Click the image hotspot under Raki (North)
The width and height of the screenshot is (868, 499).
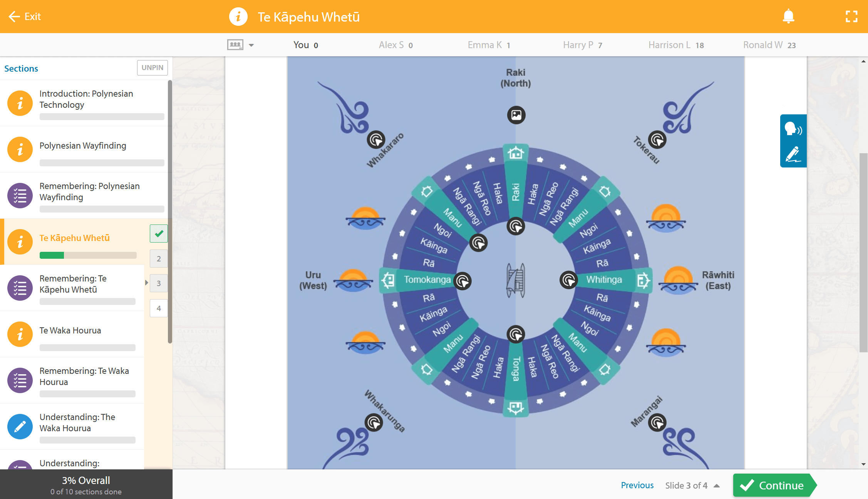point(516,115)
